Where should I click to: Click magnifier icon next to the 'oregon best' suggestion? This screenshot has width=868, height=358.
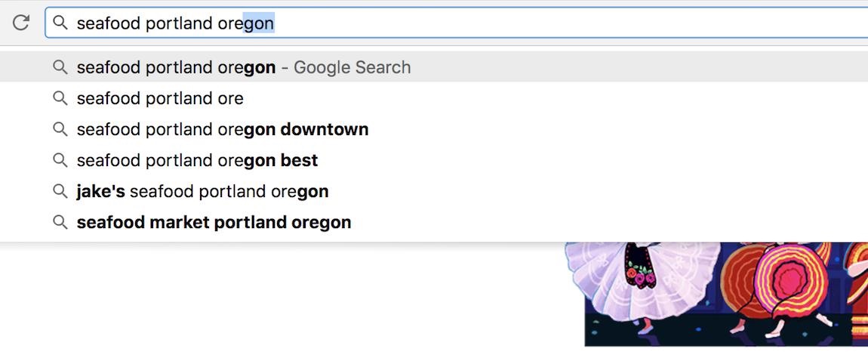click(x=60, y=160)
